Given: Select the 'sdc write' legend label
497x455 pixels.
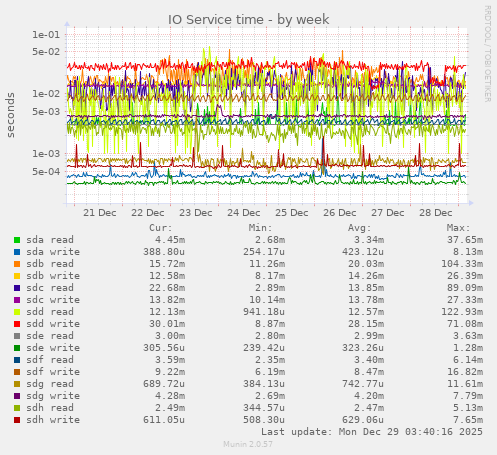Looking at the screenshot, I should (x=53, y=300).
